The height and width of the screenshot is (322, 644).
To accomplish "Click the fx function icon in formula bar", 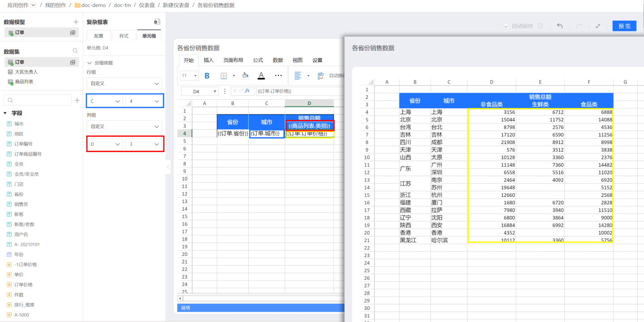I will [247, 91].
